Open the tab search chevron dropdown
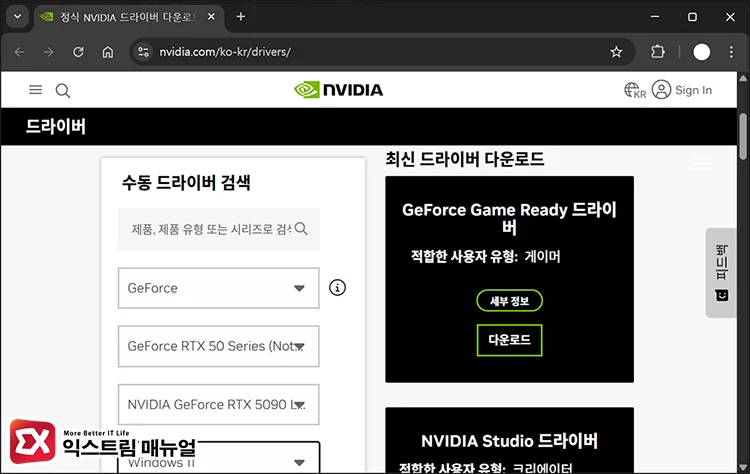Screen dimensions: 750x474 pyautogui.click(x=18, y=17)
